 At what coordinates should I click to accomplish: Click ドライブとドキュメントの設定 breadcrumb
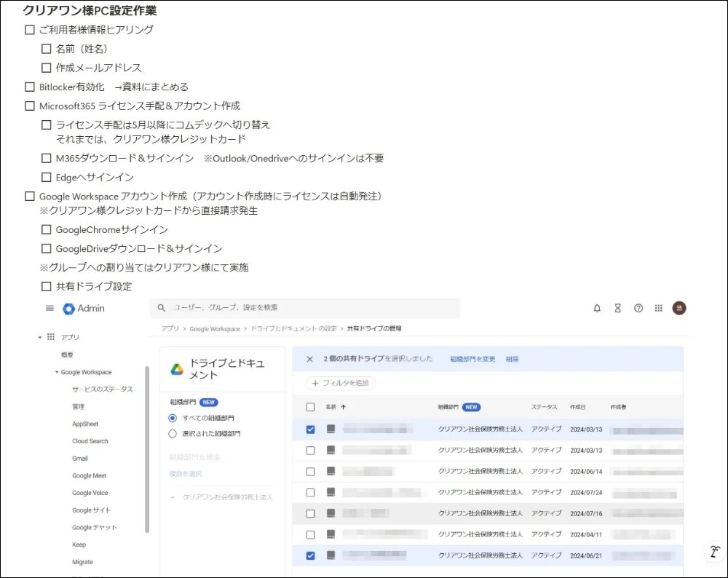[x=294, y=329]
